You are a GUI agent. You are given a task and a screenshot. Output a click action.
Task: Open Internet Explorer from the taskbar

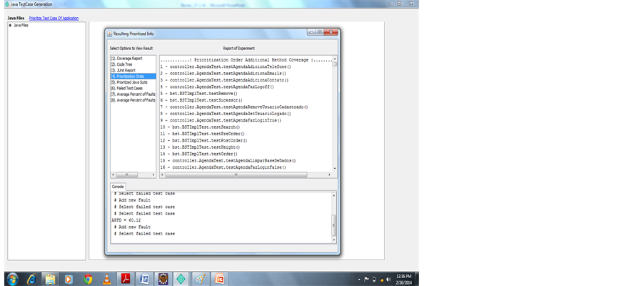click(x=31, y=280)
